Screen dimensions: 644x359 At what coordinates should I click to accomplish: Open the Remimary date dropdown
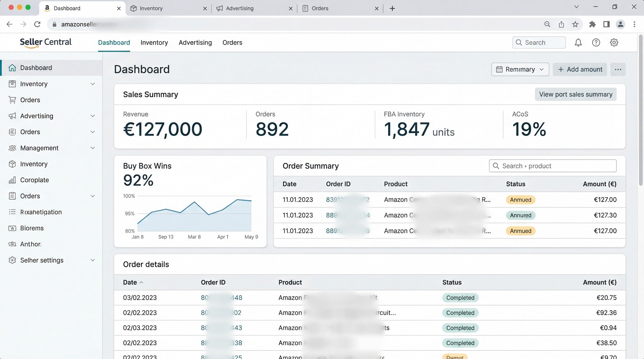pyautogui.click(x=520, y=69)
